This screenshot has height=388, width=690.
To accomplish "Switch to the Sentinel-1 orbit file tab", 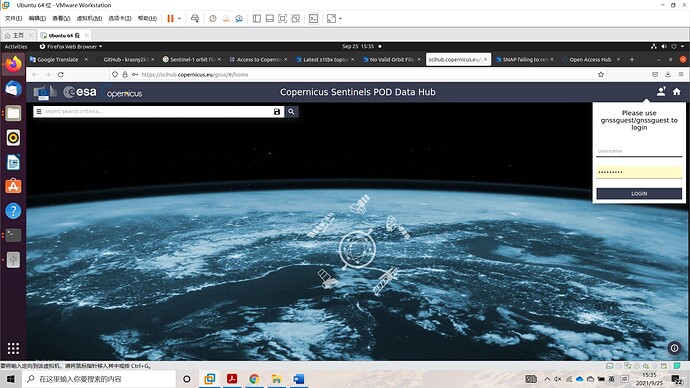I will coord(192,59).
